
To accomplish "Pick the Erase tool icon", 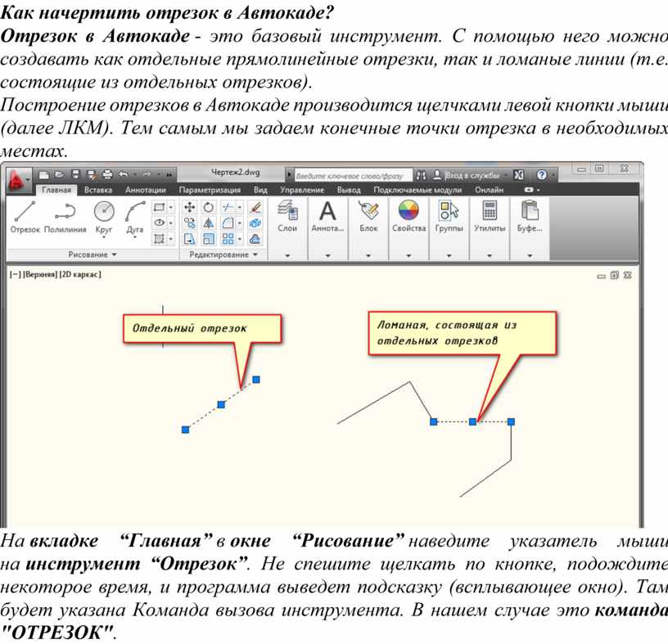I will tap(255, 207).
